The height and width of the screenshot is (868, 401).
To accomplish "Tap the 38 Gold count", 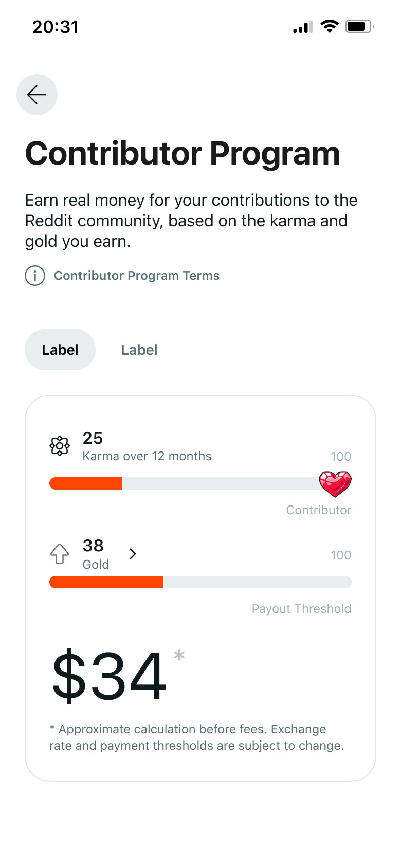I will coord(93,546).
